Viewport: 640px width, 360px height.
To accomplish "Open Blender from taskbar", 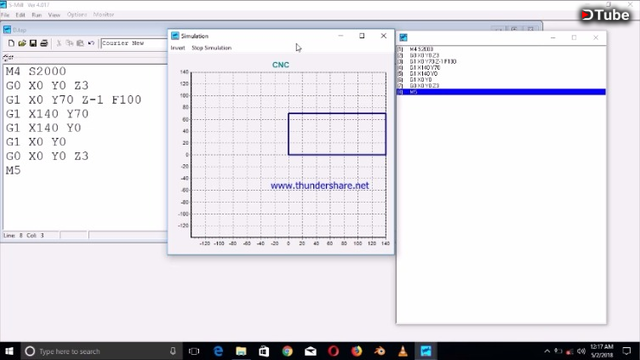I will click(380, 351).
